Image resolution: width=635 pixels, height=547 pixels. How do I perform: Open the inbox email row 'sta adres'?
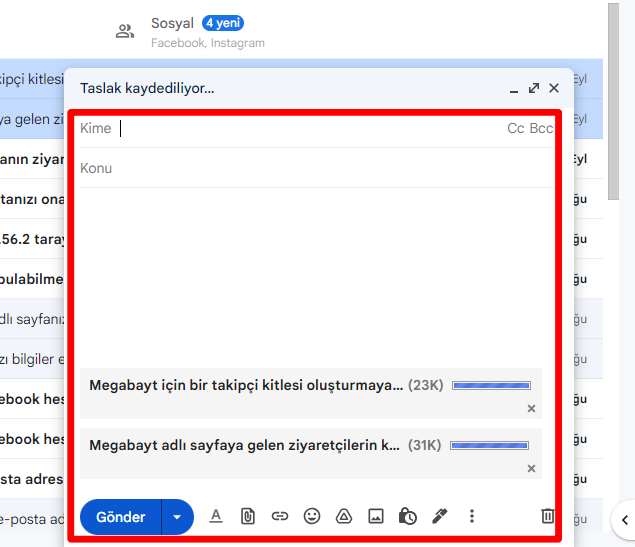(32, 479)
